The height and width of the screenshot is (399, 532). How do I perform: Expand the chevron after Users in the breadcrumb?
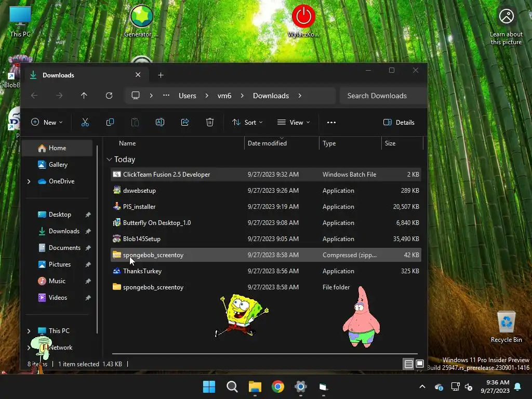(207, 96)
